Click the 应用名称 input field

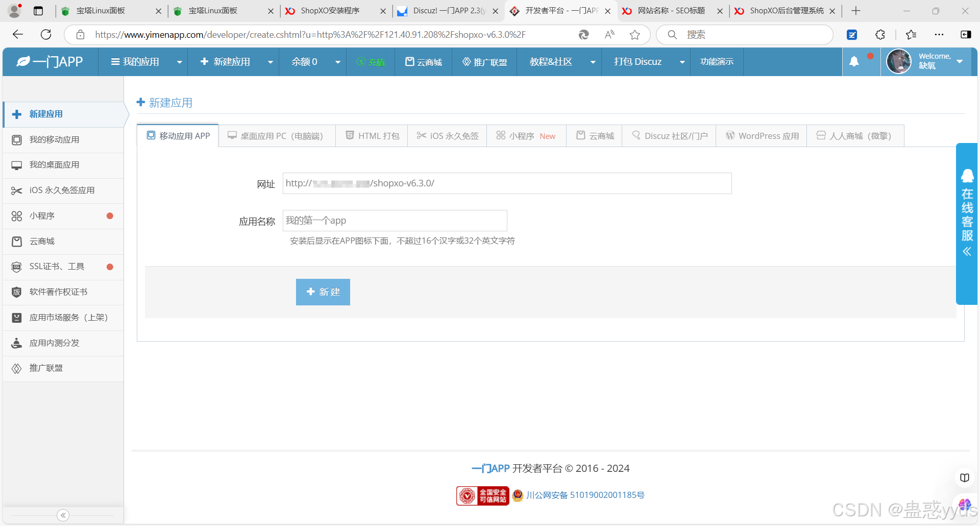point(395,221)
